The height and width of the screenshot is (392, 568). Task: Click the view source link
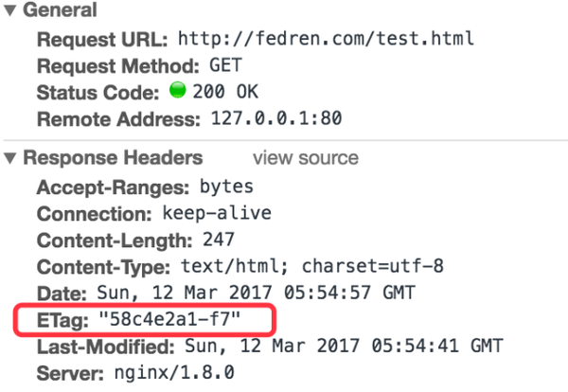pyautogui.click(x=306, y=158)
